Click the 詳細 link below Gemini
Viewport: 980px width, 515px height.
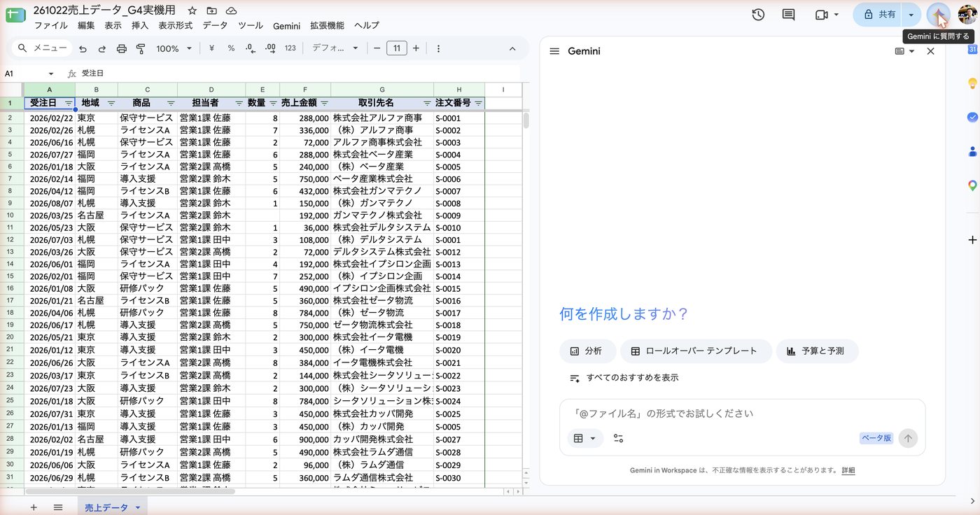pyautogui.click(x=848, y=470)
